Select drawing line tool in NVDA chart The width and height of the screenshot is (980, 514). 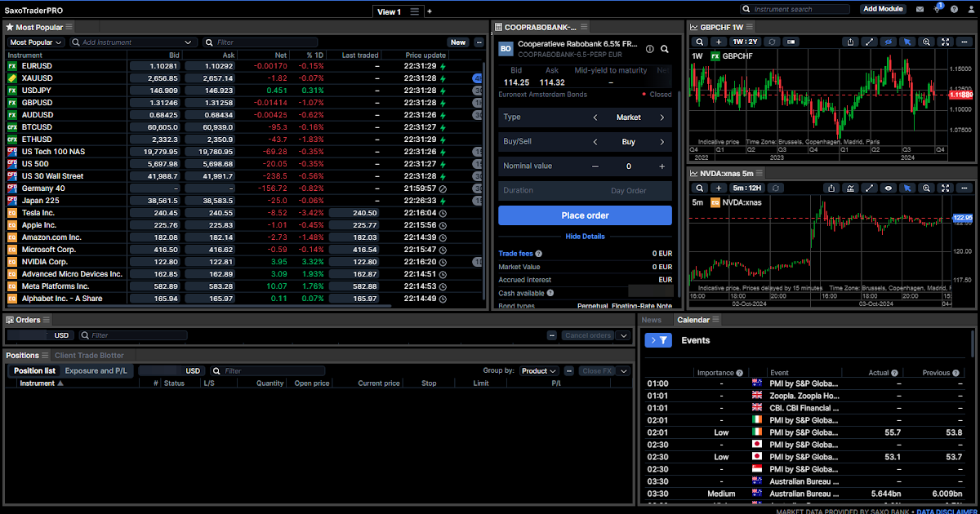(x=870, y=188)
